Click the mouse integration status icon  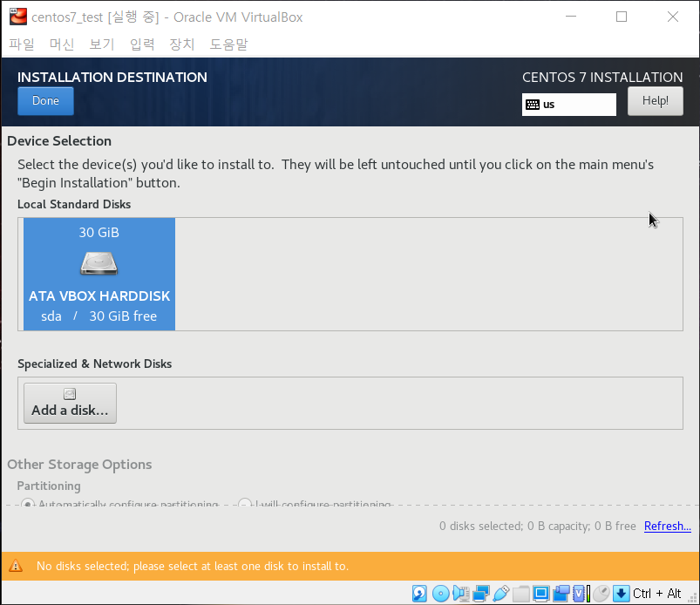[601, 594]
